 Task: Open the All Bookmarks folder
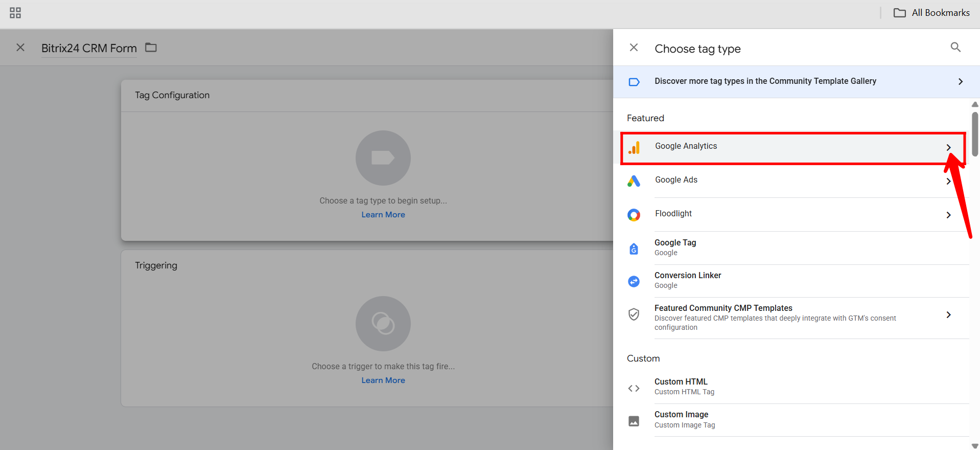(x=931, y=13)
